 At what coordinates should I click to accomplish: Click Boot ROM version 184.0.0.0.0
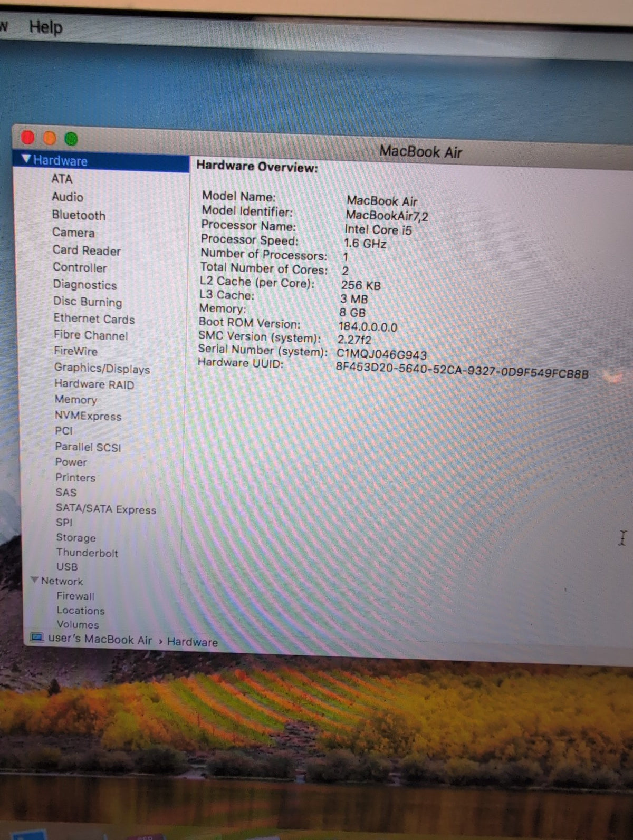[368, 327]
